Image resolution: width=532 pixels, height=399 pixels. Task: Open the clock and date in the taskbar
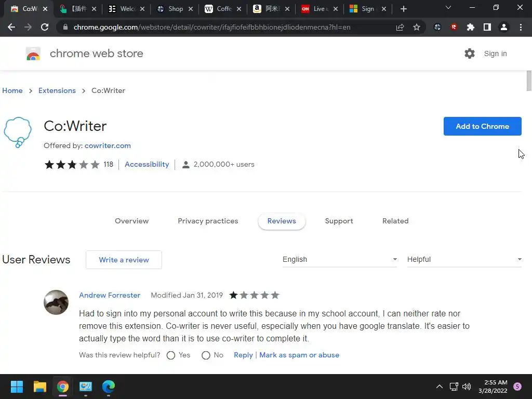493,387
